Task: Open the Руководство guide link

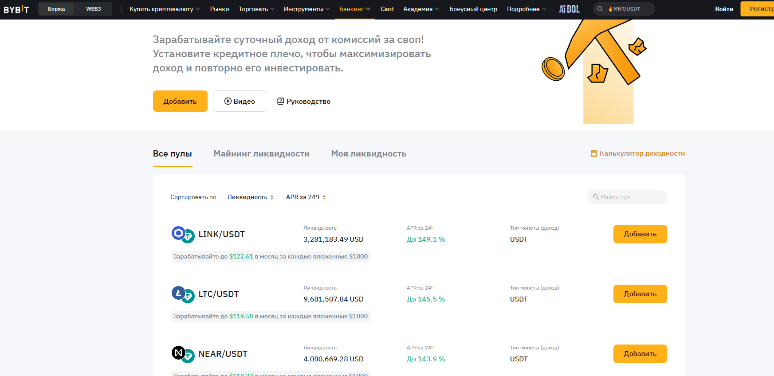Action: point(304,101)
